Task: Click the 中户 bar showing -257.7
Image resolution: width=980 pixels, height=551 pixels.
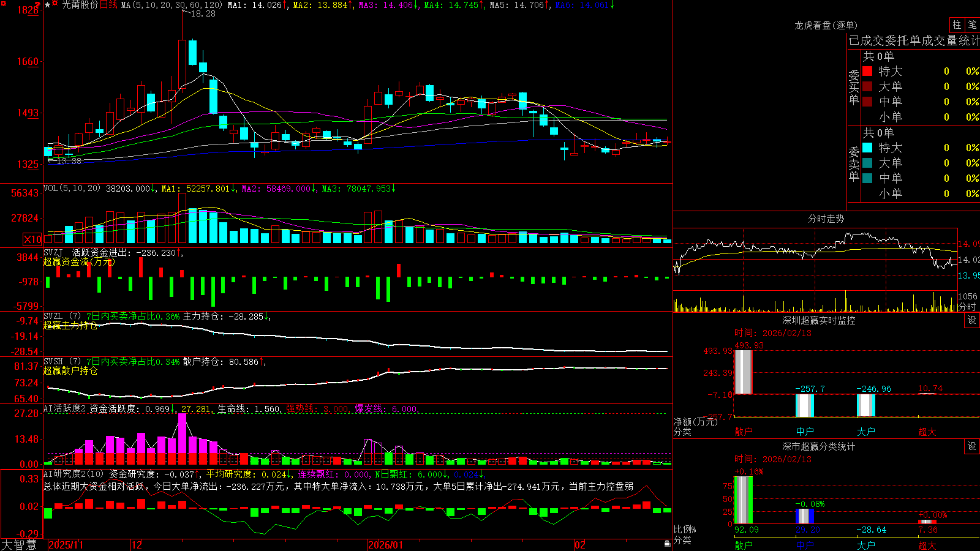Action: (x=804, y=405)
